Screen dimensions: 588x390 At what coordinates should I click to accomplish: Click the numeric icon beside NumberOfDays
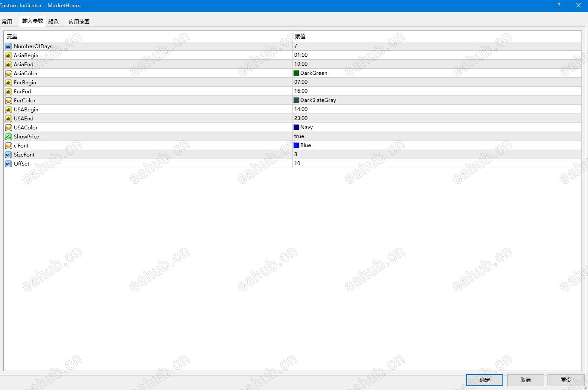pyautogui.click(x=8, y=46)
